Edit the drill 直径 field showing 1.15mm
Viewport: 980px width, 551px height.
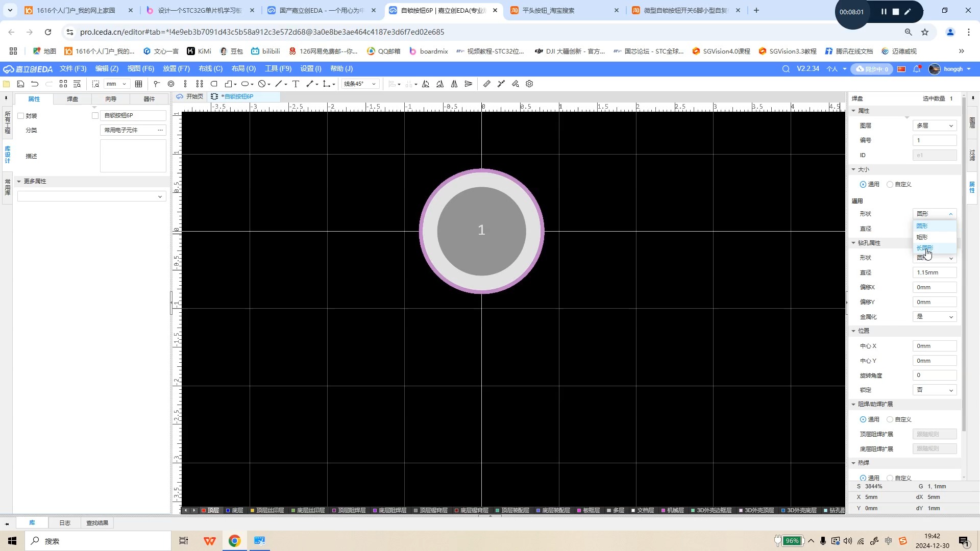pyautogui.click(x=934, y=272)
